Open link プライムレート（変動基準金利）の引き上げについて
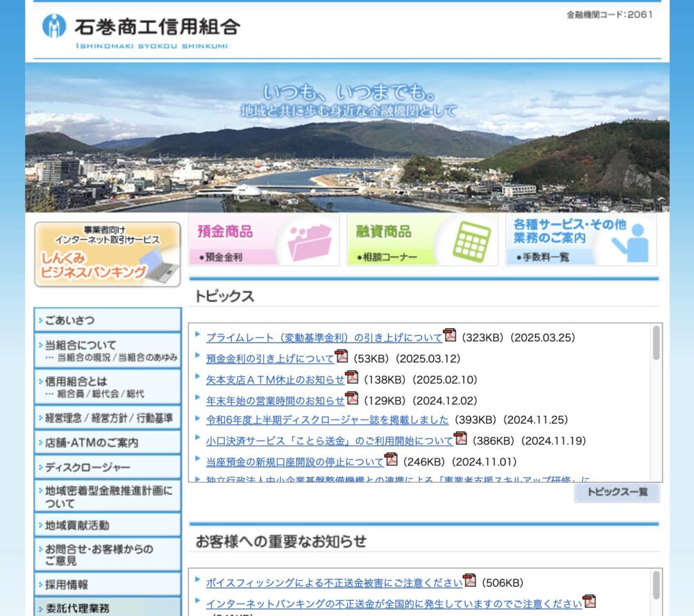The image size is (694, 616). [324, 338]
